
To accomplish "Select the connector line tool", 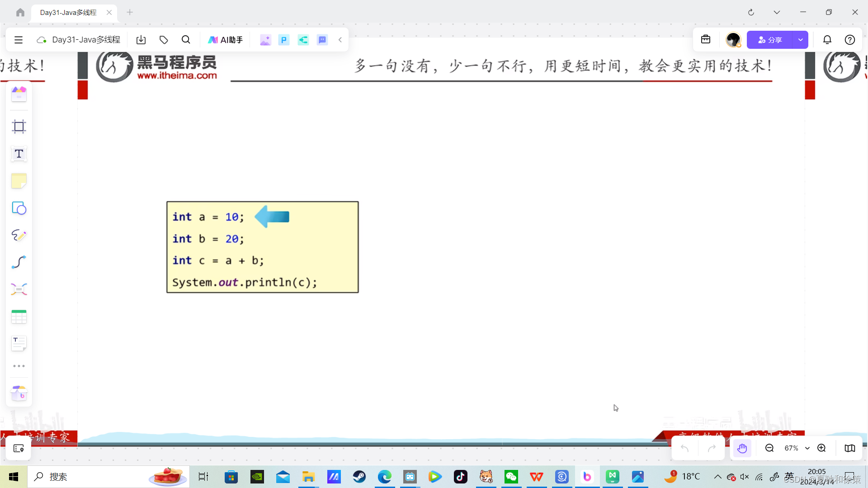I will tap(19, 263).
